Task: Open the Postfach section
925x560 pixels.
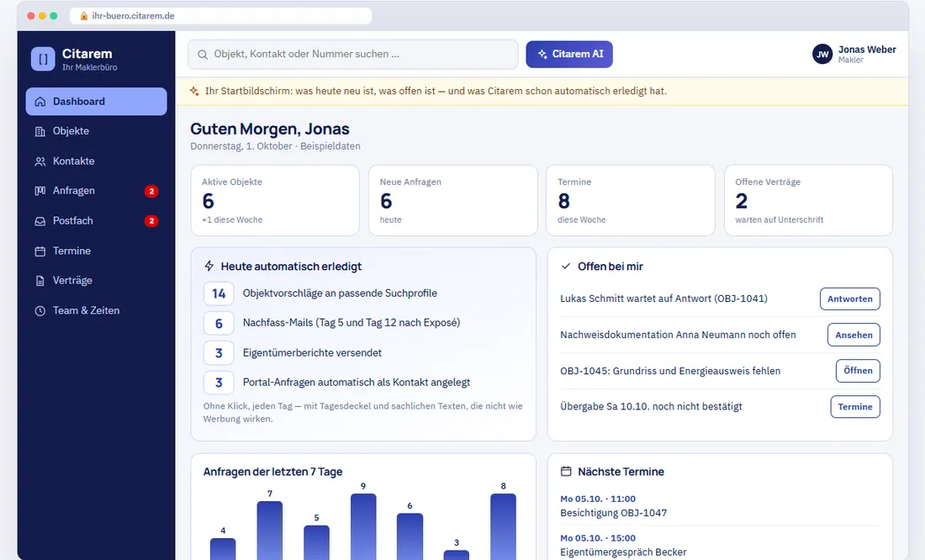Action: point(96,221)
